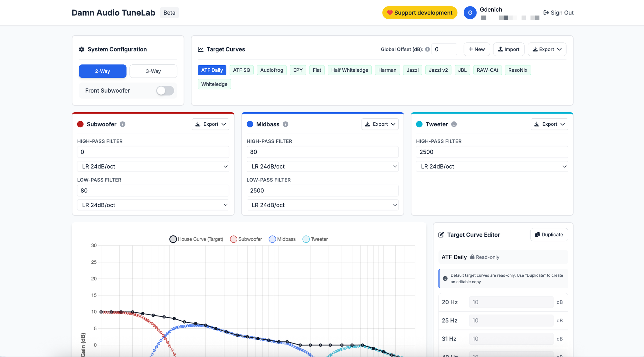Select the Harman target curve
Viewport: 644px width, 357px height.
387,70
